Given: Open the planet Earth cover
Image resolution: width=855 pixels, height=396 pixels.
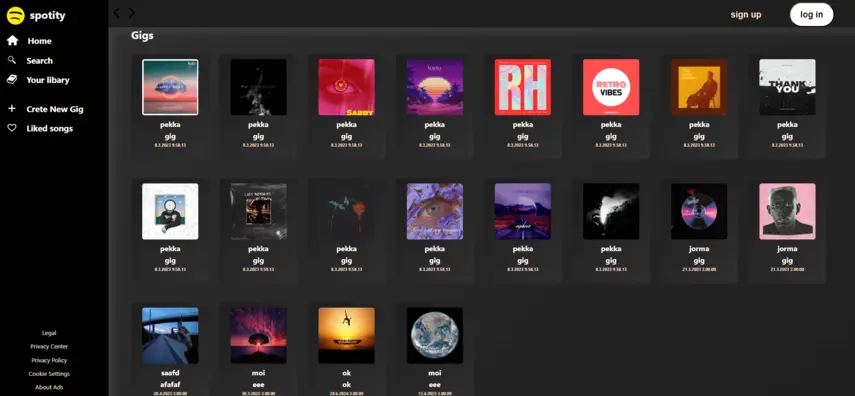Looking at the screenshot, I should 435,335.
